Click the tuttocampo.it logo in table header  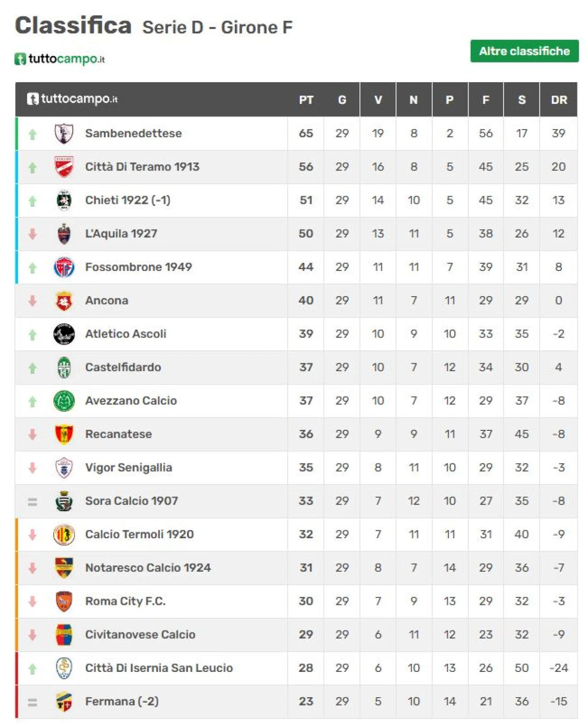click(x=72, y=99)
